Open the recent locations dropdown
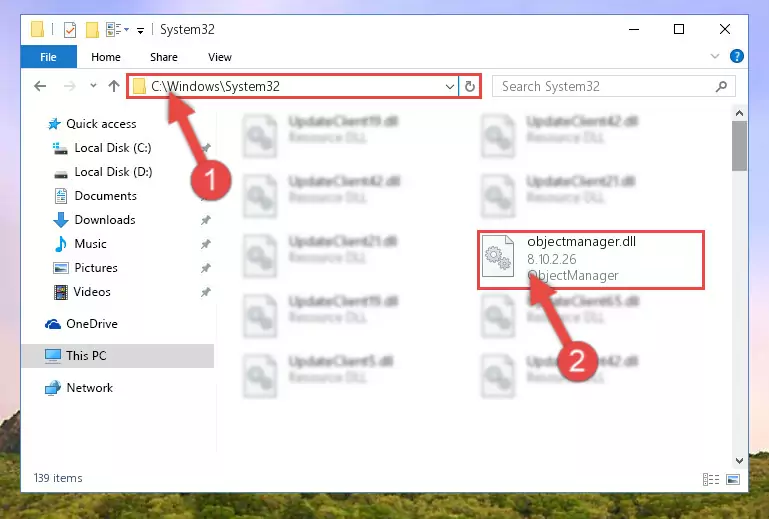 pyautogui.click(x=93, y=86)
